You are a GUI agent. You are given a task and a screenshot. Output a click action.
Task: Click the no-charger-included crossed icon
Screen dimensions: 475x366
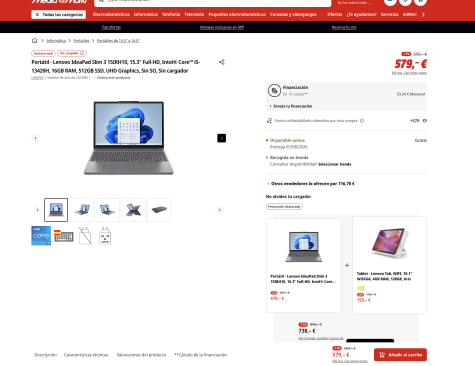tap(85, 236)
